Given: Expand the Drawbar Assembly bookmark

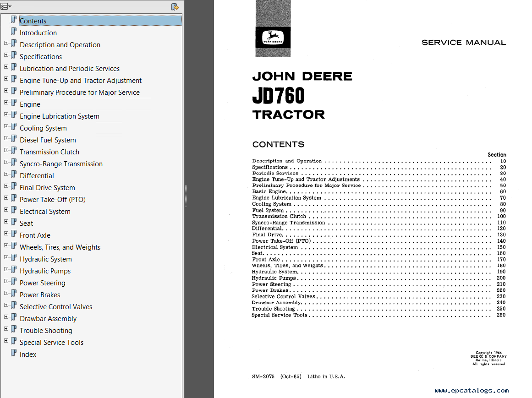Looking at the screenshot, I should pos(6,317).
